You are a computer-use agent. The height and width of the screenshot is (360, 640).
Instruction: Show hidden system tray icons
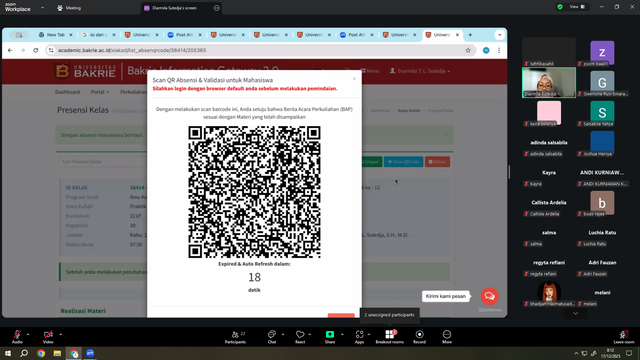coord(576,353)
